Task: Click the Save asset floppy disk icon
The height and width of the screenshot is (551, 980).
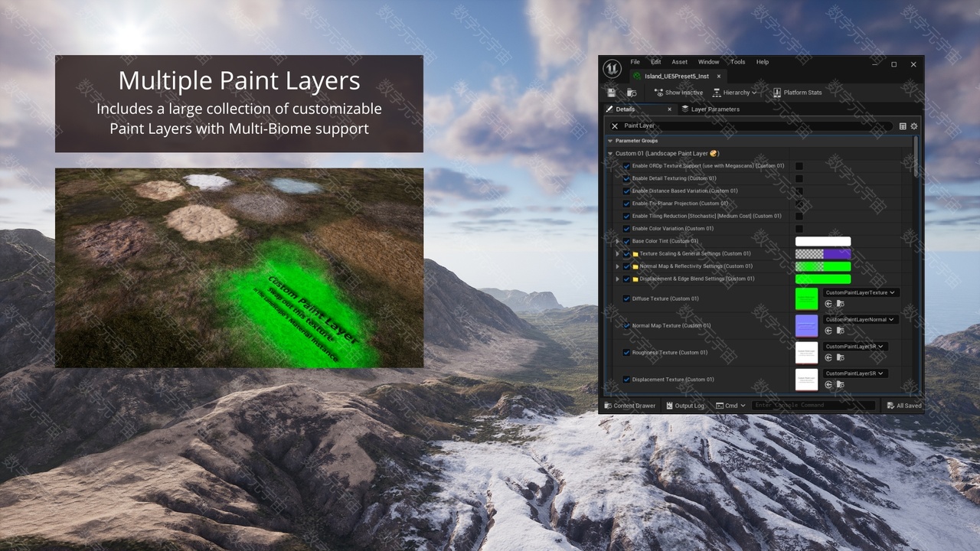Action: pos(611,93)
